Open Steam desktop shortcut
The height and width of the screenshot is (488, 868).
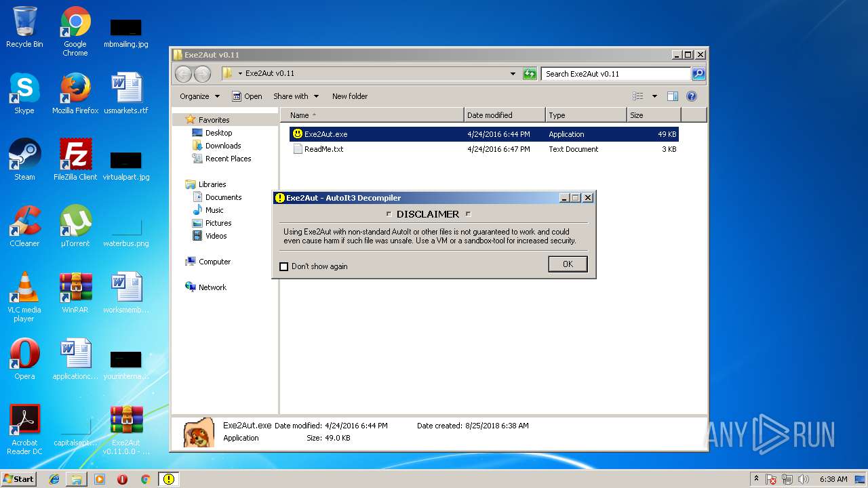(24, 160)
